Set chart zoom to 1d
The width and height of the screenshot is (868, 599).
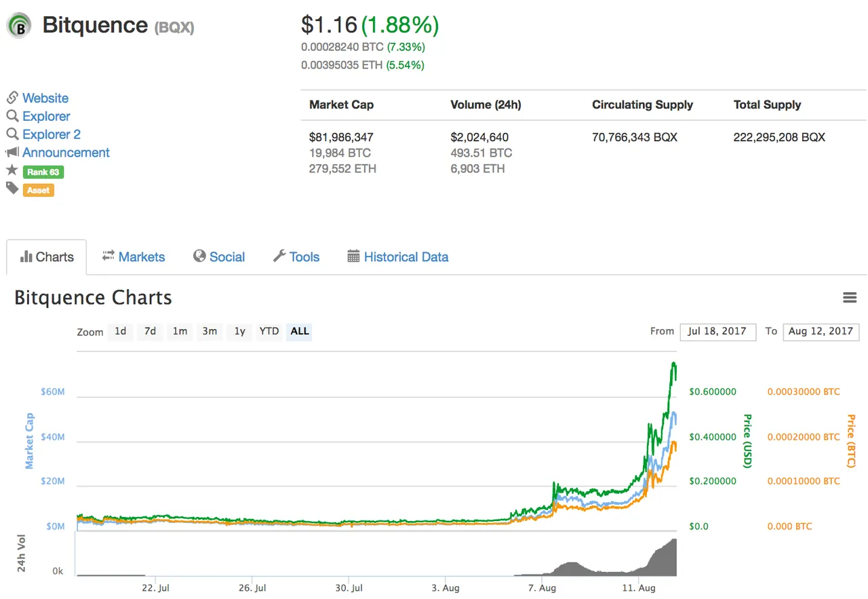pyautogui.click(x=120, y=332)
